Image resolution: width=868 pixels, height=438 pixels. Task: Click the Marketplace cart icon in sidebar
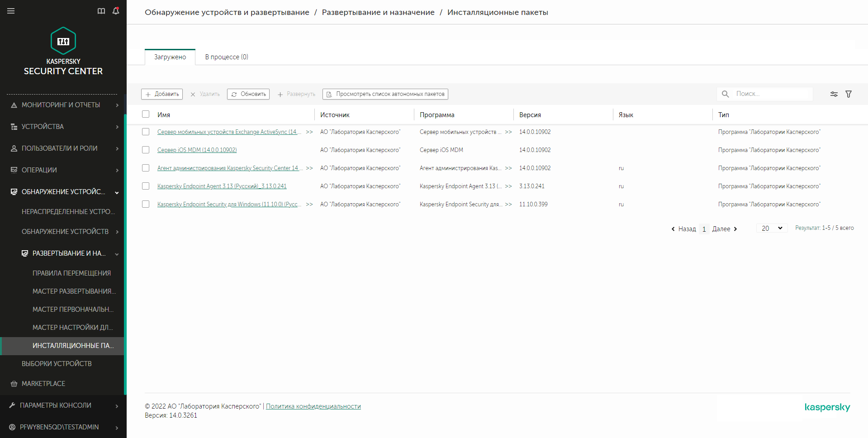(14, 383)
